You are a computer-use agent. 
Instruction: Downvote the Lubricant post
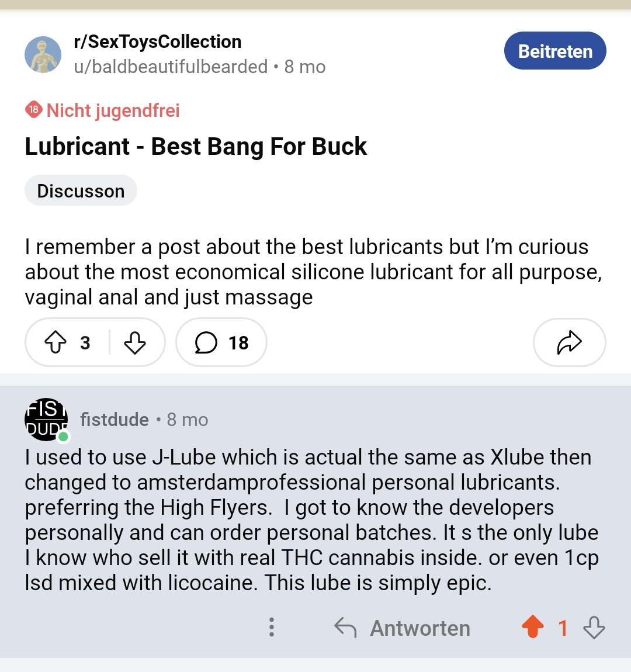click(135, 342)
